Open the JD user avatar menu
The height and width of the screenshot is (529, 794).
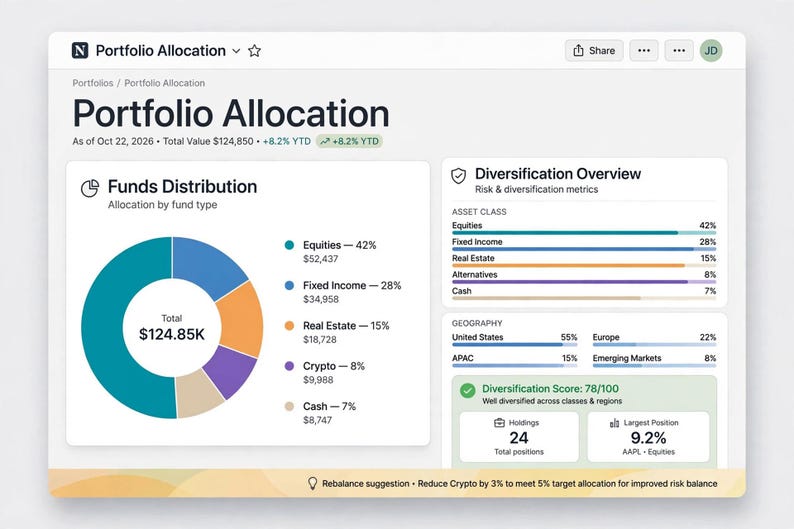tap(711, 51)
